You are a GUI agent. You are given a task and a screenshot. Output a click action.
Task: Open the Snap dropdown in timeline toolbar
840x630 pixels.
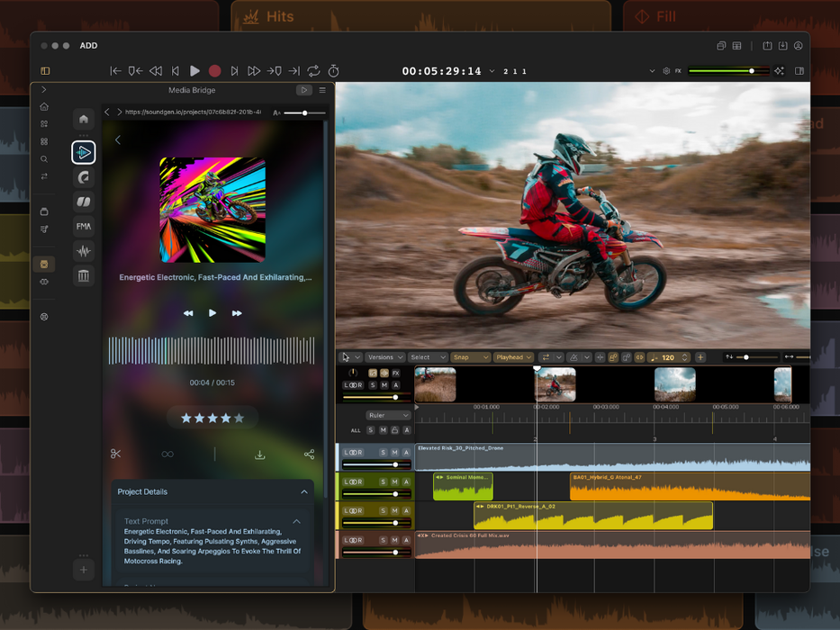coord(470,357)
